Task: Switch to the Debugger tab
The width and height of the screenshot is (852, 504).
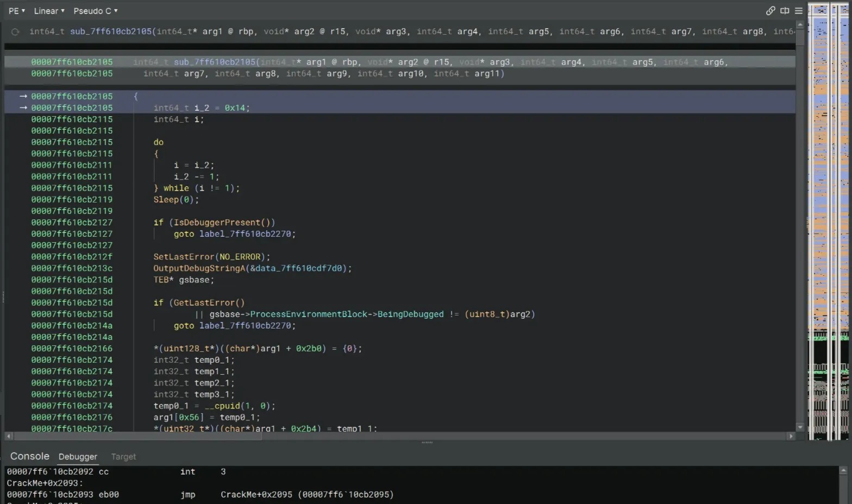Action: coord(78,457)
